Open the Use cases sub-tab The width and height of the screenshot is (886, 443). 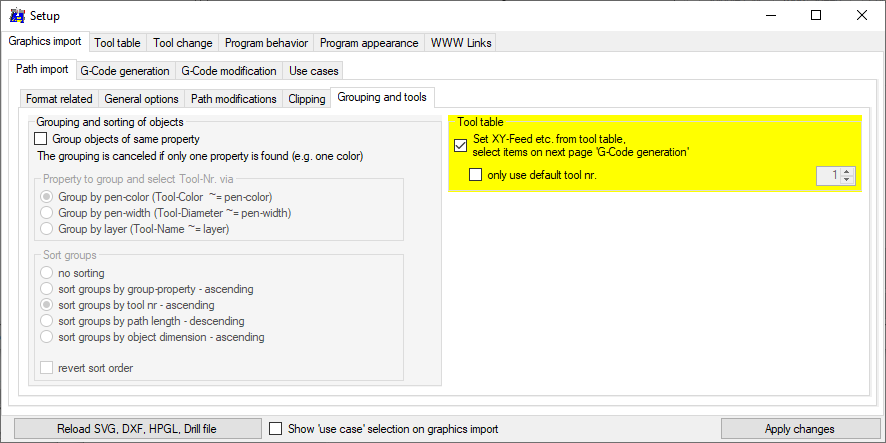(x=314, y=71)
